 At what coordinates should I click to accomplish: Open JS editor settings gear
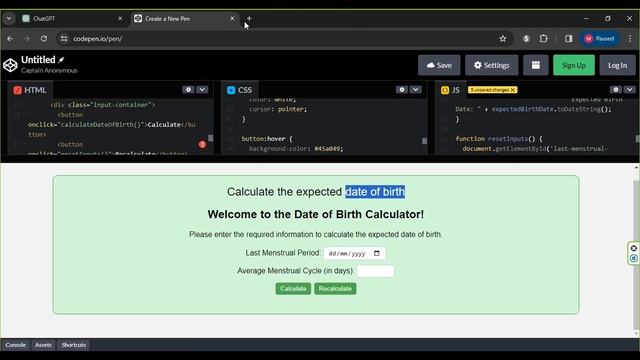[616, 89]
